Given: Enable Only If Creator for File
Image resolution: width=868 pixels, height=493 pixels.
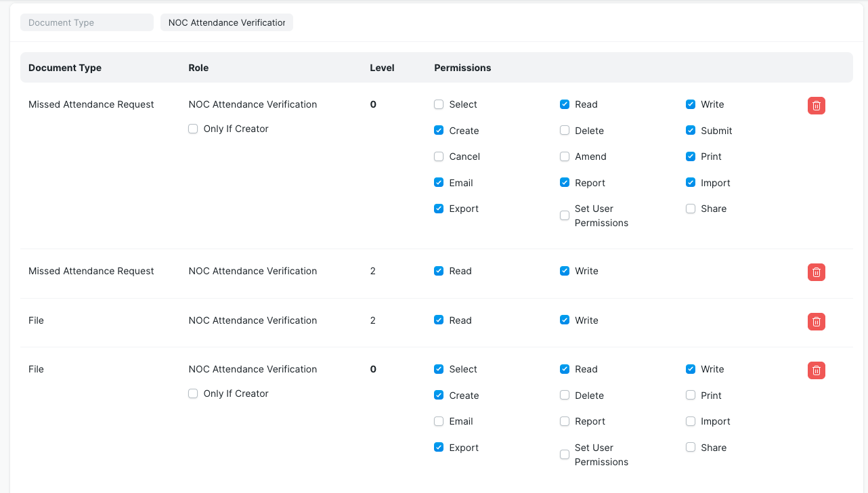Looking at the screenshot, I should click(x=193, y=393).
